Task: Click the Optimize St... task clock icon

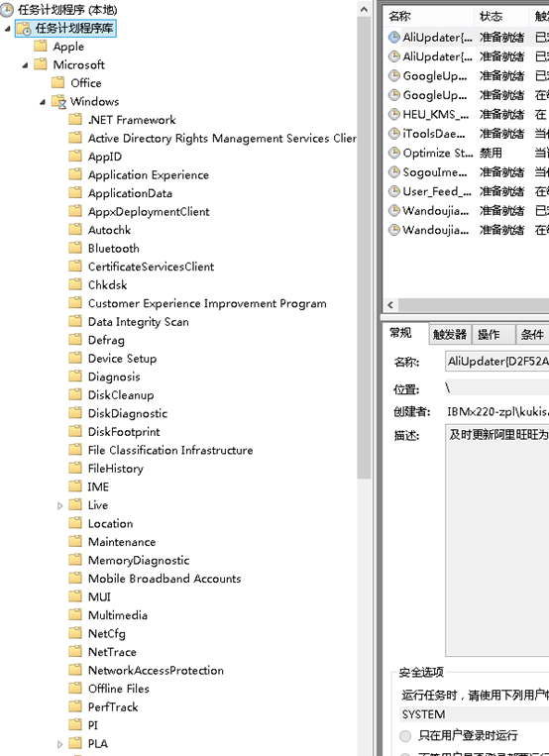Action: (x=394, y=153)
